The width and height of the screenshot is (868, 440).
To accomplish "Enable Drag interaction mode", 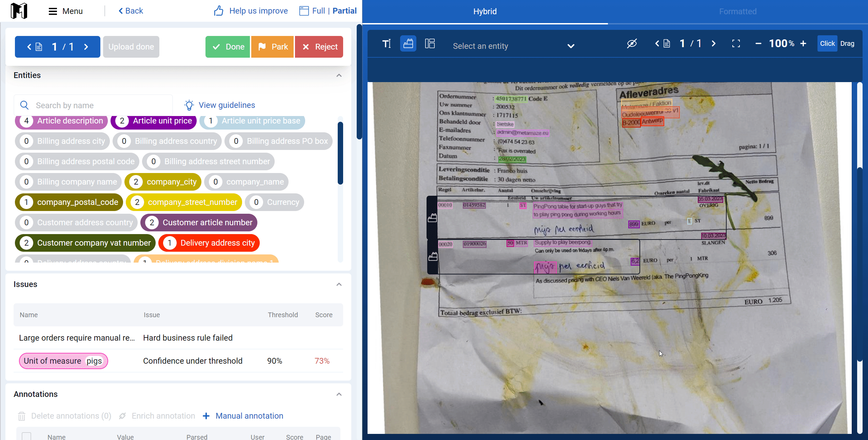I will [847, 43].
